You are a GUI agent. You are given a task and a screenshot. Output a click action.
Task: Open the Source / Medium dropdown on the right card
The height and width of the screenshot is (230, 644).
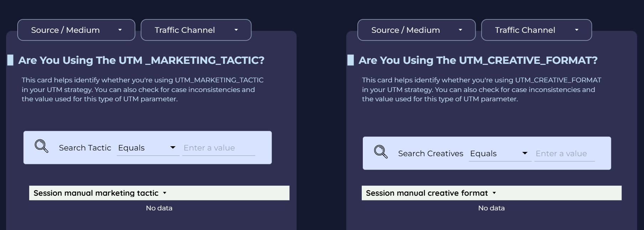pos(416,30)
